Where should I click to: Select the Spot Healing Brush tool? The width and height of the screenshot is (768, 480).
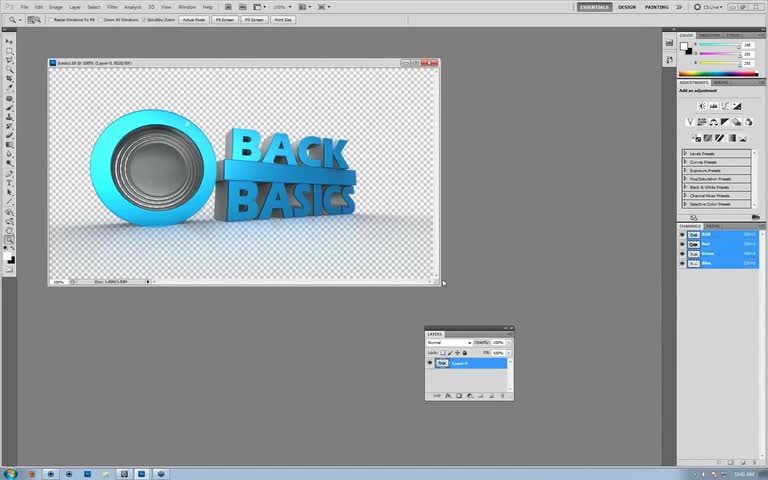tap(9, 98)
